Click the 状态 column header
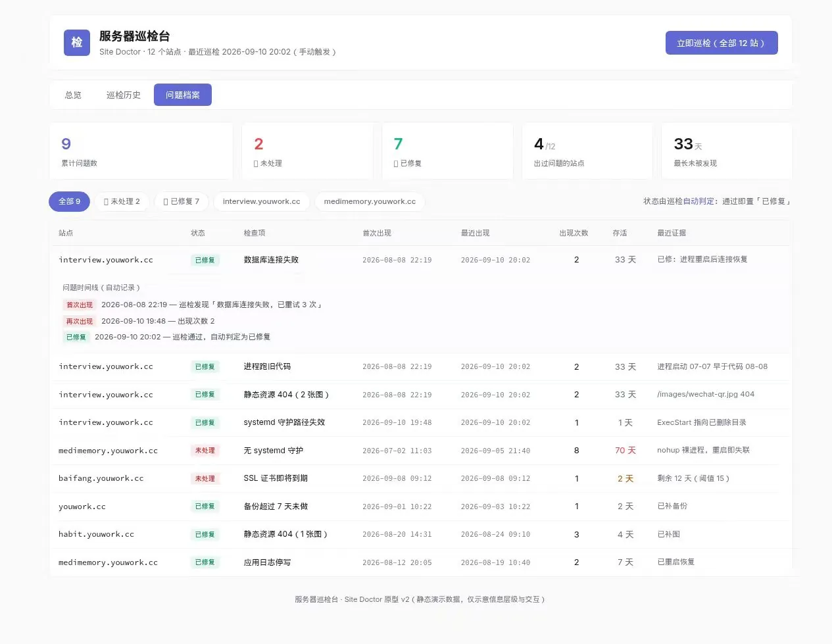Screen dimensions: 832x644 (x=198, y=233)
